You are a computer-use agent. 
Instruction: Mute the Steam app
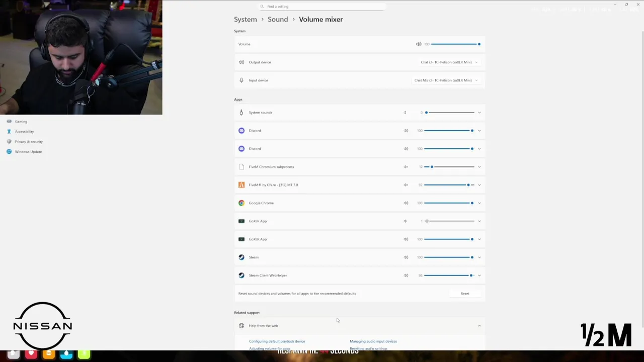point(406,257)
